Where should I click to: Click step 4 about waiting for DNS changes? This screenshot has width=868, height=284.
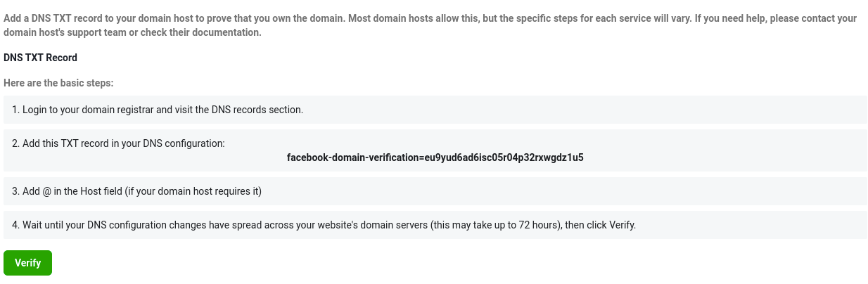tap(435, 225)
